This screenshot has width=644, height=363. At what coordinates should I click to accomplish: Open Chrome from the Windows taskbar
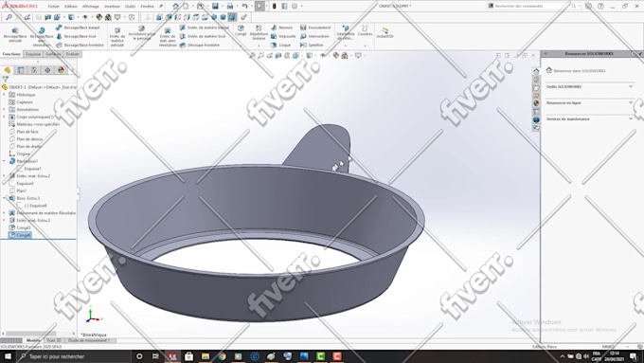[x=222, y=356]
